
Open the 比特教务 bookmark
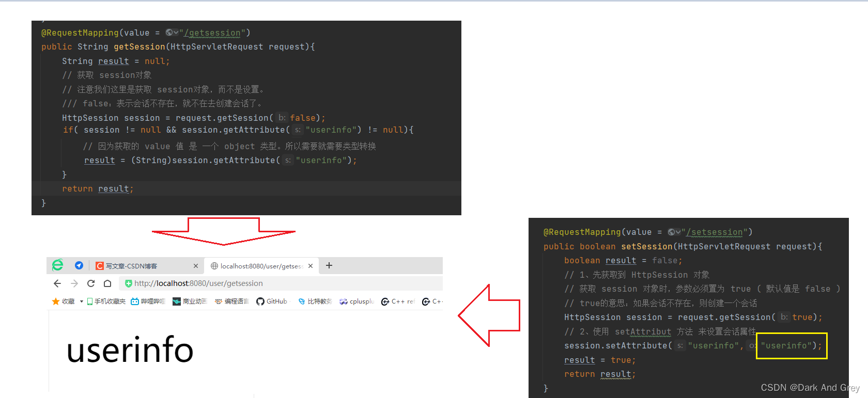[315, 301]
